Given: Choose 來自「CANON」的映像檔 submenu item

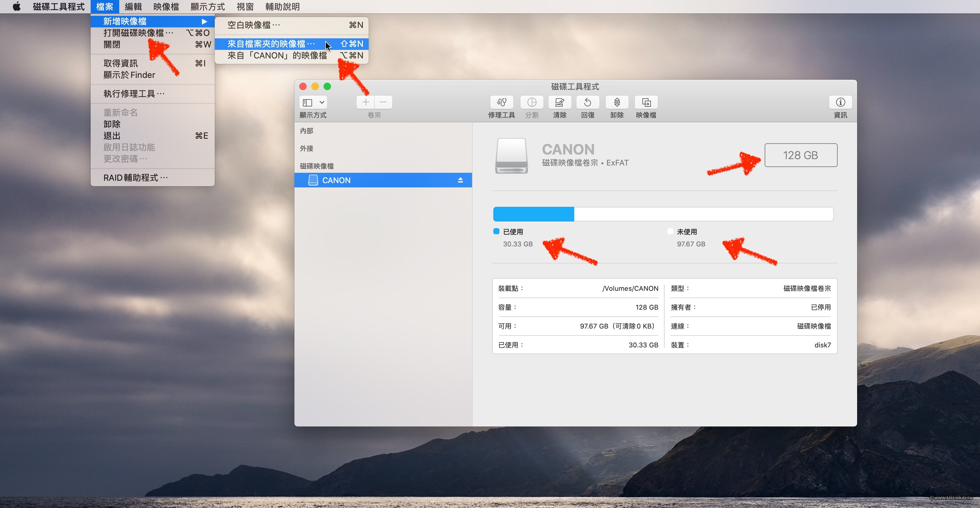Looking at the screenshot, I should 277,56.
